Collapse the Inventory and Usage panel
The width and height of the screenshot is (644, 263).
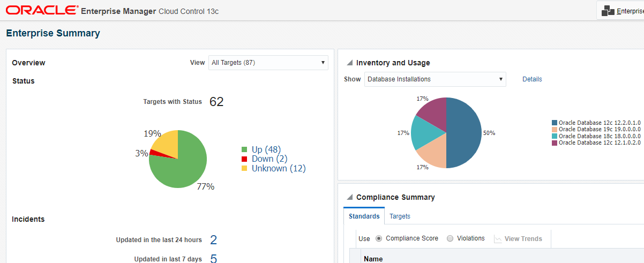pos(349,63)
